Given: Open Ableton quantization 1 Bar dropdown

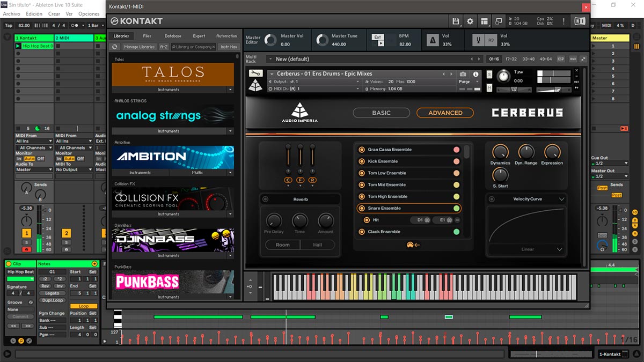Looking at the screenshot, I should click(95, 25).
